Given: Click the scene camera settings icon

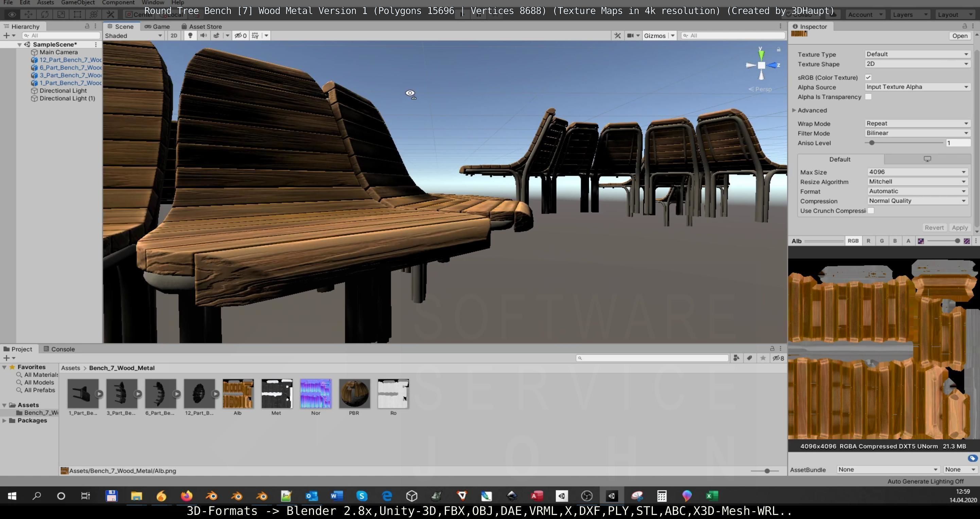Looking at the screenshot, I should point(630,35).
